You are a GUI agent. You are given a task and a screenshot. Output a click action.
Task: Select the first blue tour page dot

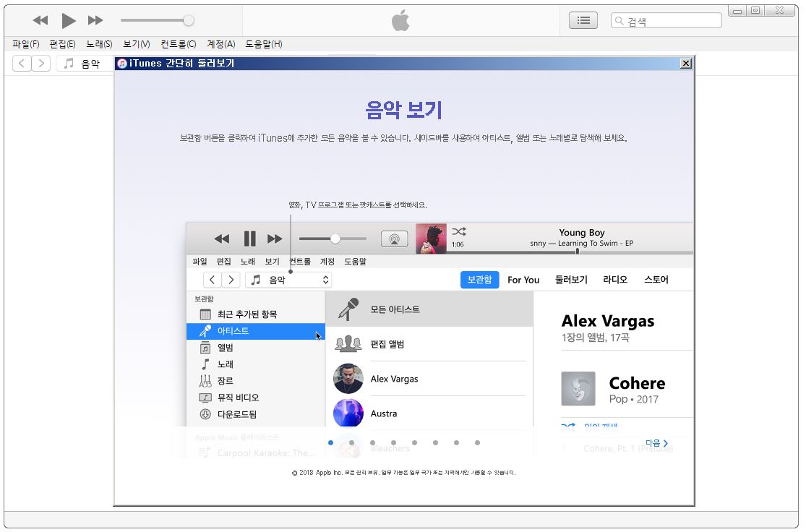coord(330,442)
